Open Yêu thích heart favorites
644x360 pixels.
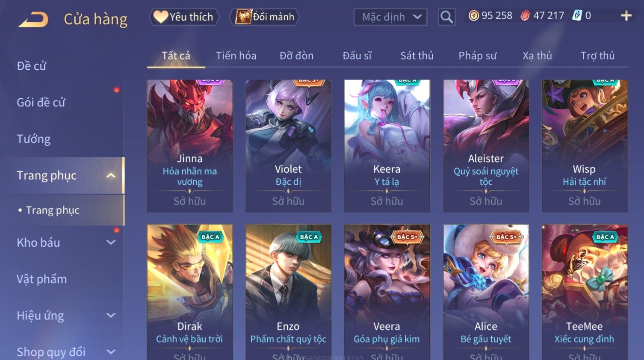[x=184, y=17]
